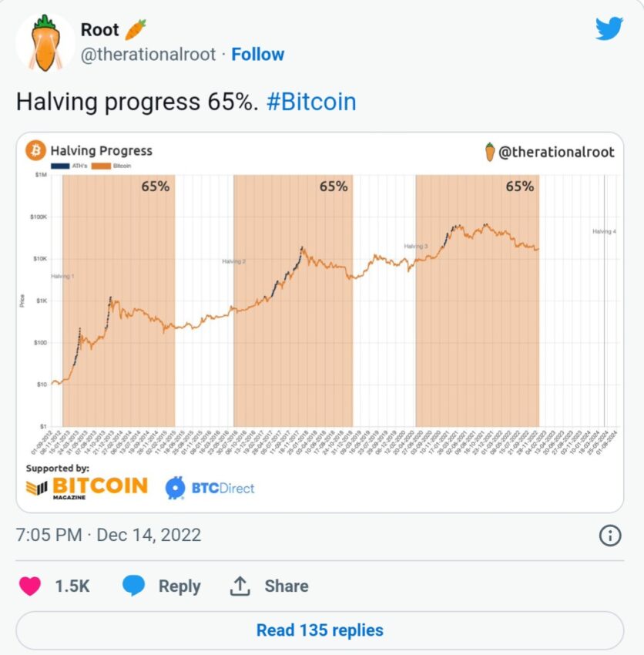Click the carrot emoji next to Root
Viewport: 644px width, 655px height.
click(136, 29)
